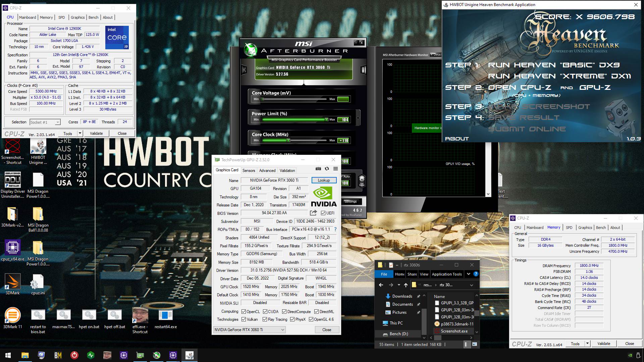Screen dimensions: 644x362
Task: Open Tools dropdown arrow in CPU-Z Memory window
Action: pos(587,344)
